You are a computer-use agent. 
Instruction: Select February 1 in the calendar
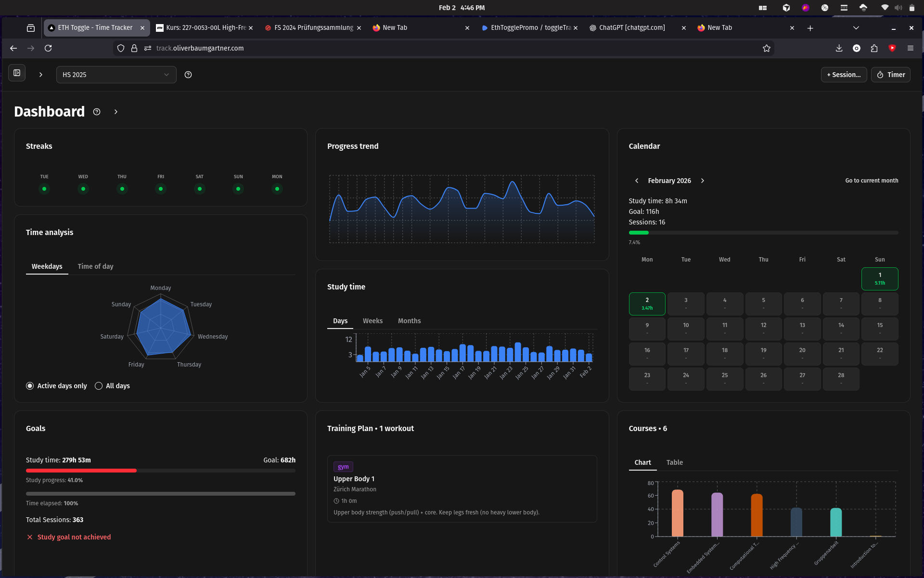click(879, 279)
